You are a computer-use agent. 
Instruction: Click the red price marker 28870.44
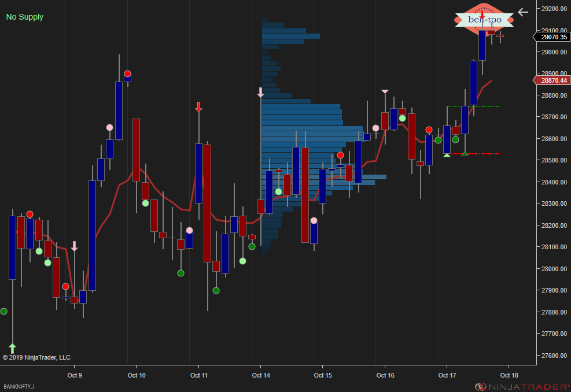[551, 80]
